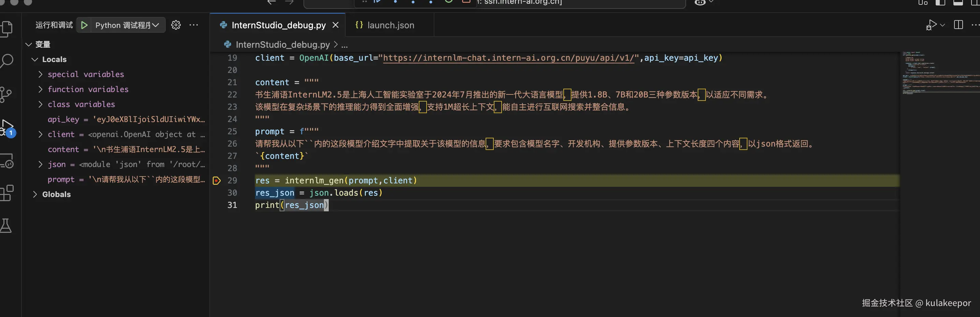Open the Source Control view
Viewport: 980px width, 317px height.
tap(7, 94)
